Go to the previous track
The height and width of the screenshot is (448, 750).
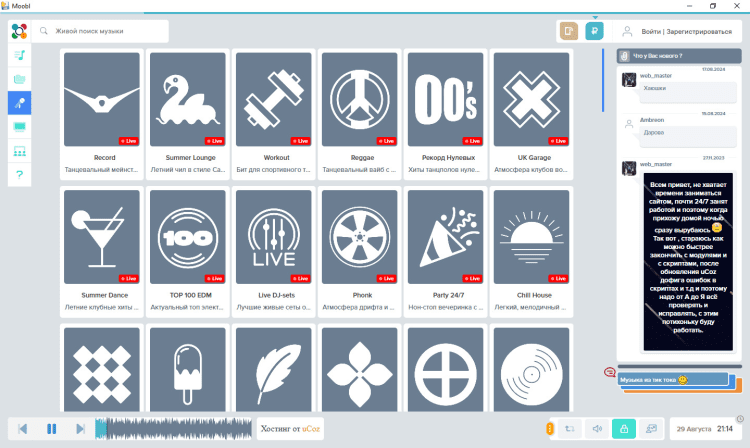click(22, 428)
